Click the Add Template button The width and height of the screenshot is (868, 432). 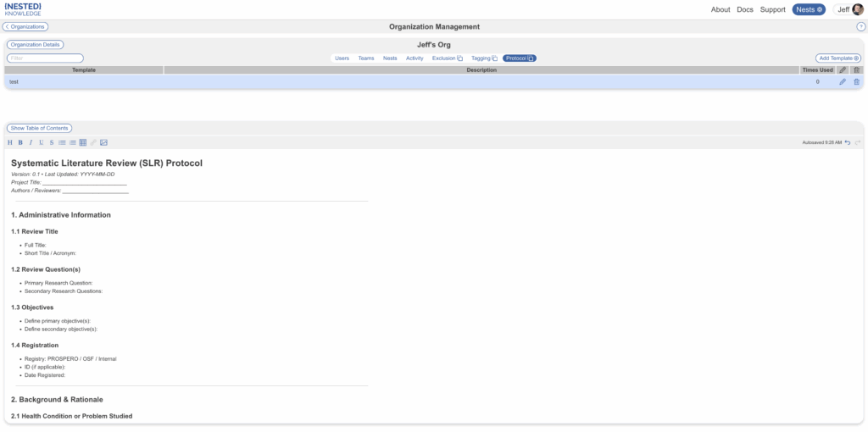tap(838, 58)
